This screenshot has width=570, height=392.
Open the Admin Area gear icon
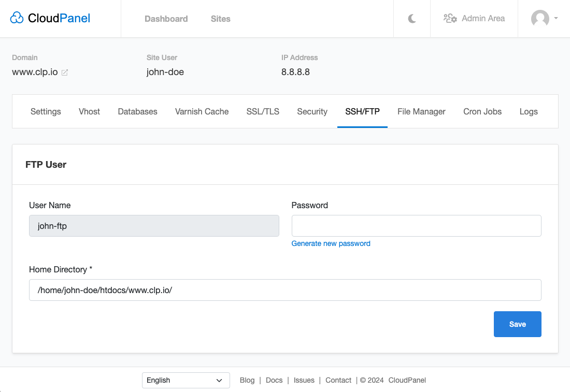click(x=450, y=17)
